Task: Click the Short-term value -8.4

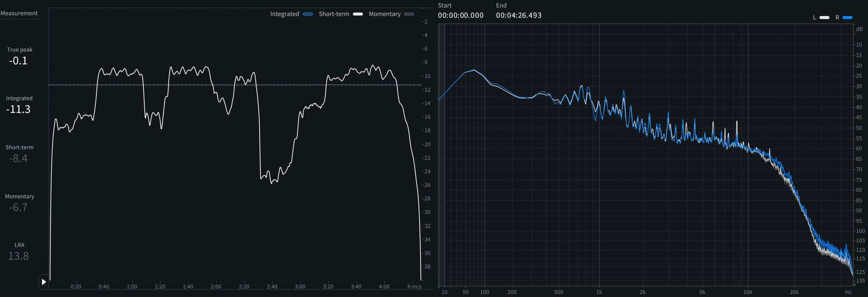Action: click(x=18, y=158)
